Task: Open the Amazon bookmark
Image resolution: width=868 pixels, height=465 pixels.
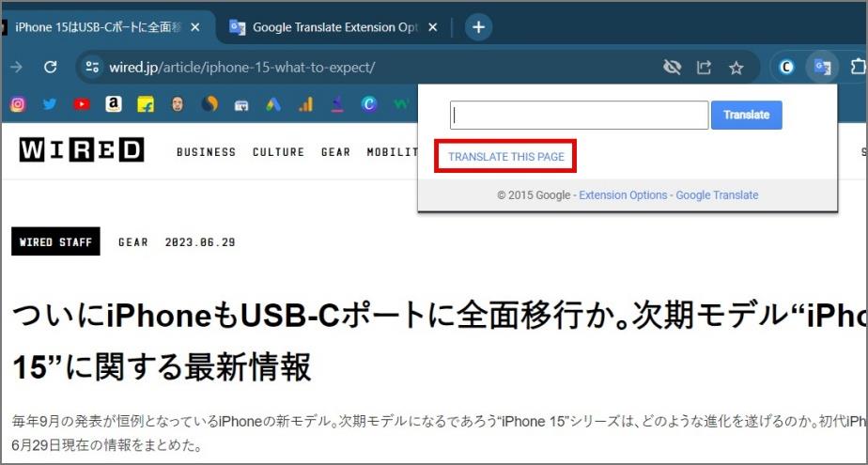Action: 114,104
